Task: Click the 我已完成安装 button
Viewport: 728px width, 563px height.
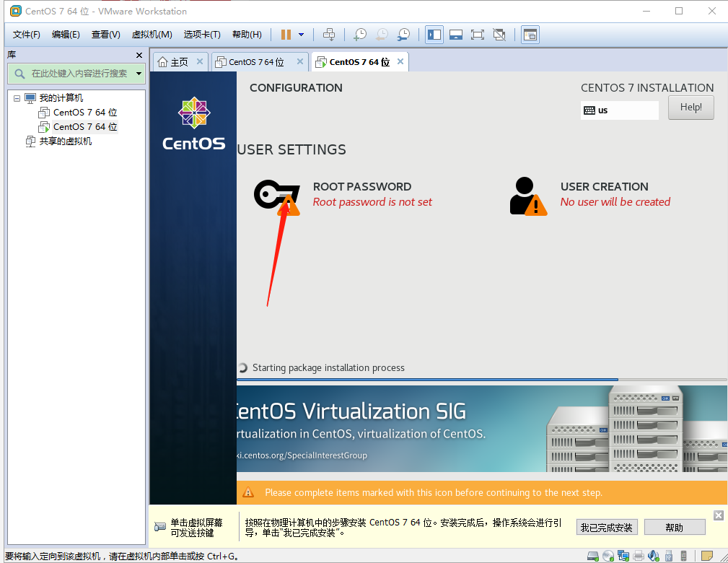Action: pyautogui.click(x=607, y=527)
